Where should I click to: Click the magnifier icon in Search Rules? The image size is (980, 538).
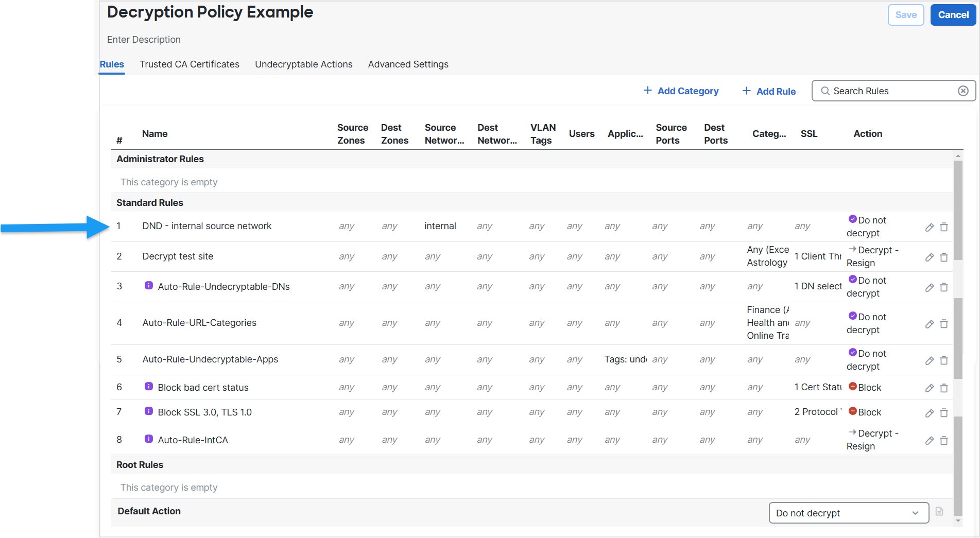826,91
